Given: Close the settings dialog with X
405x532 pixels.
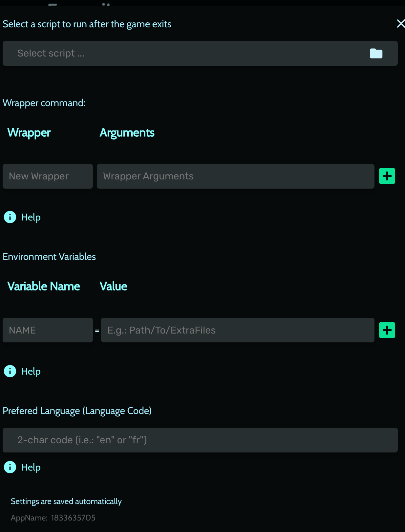Looking at the screenshot, I should (x=400, y=24).
